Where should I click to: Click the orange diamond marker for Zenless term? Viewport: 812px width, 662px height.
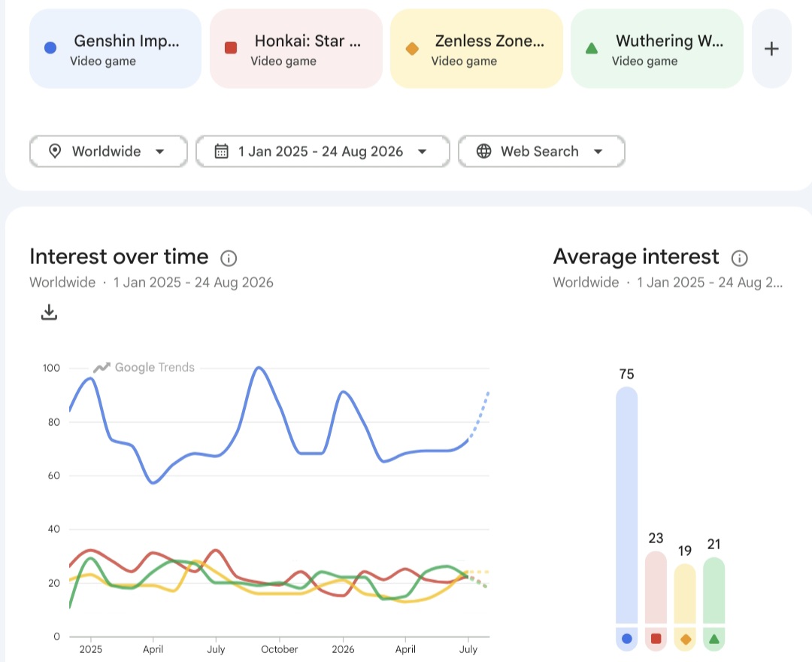(x=412, y=49)
